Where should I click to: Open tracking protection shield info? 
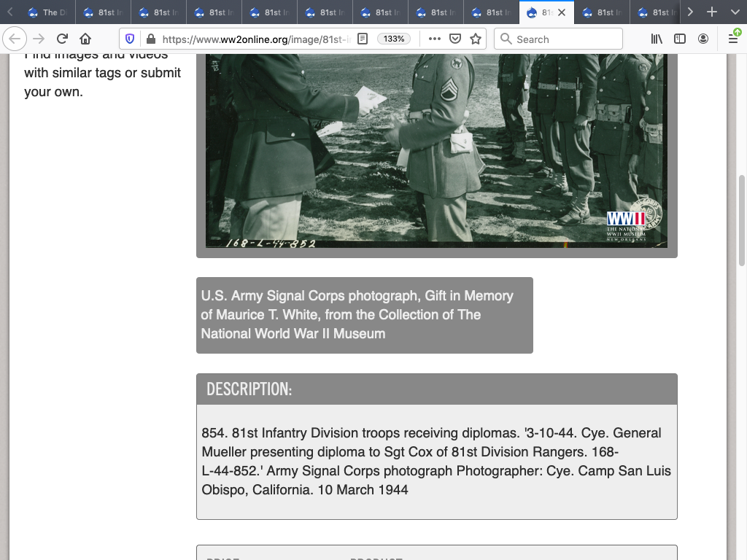131,39
